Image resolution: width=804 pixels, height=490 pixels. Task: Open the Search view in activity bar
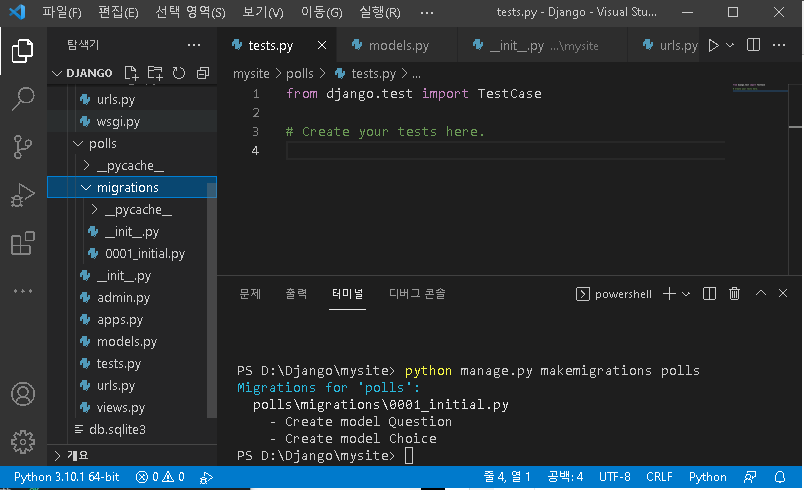[x=23, y=98]
